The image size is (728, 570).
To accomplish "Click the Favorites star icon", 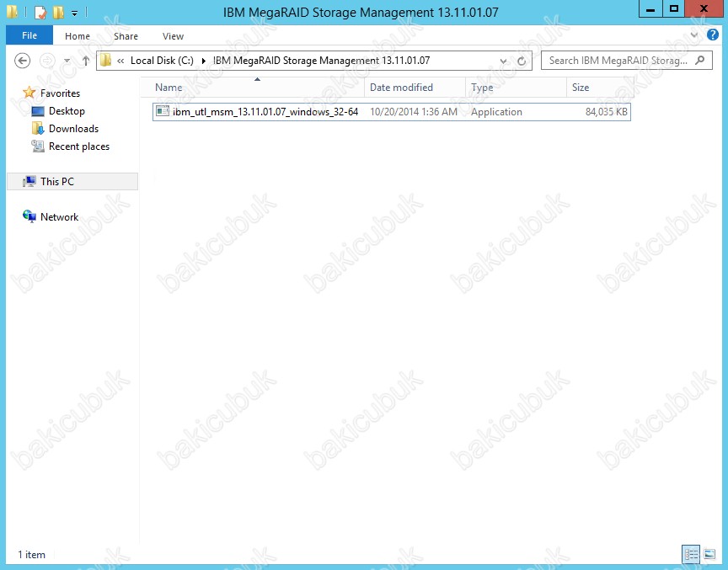I will point(29,93).
